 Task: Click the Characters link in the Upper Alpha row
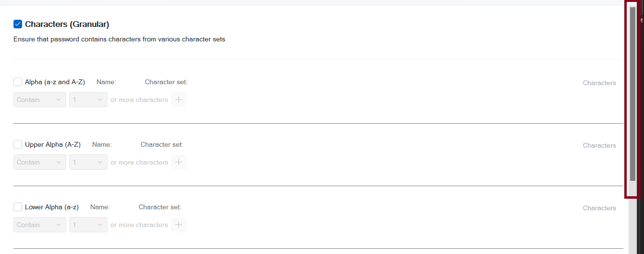tap(599, 145)
